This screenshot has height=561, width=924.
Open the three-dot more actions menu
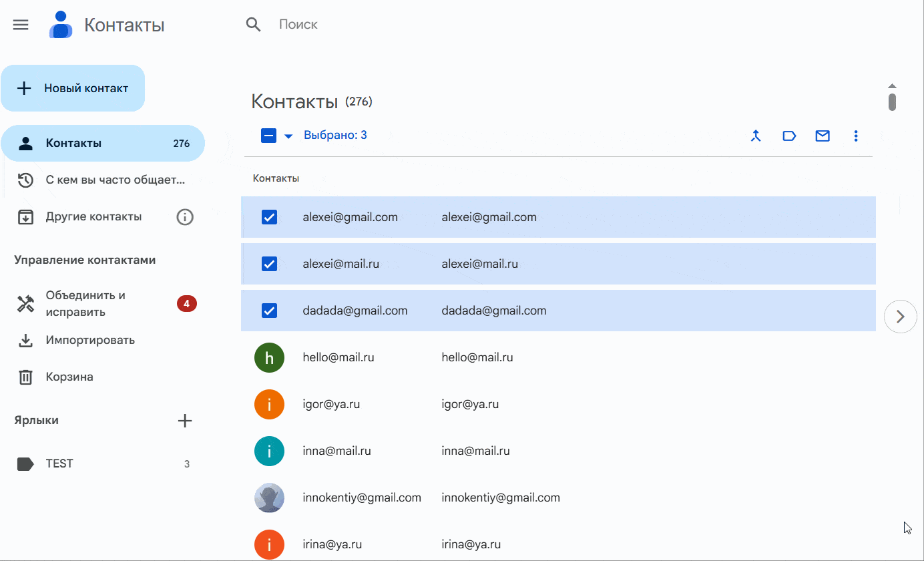tap(856, 136)
